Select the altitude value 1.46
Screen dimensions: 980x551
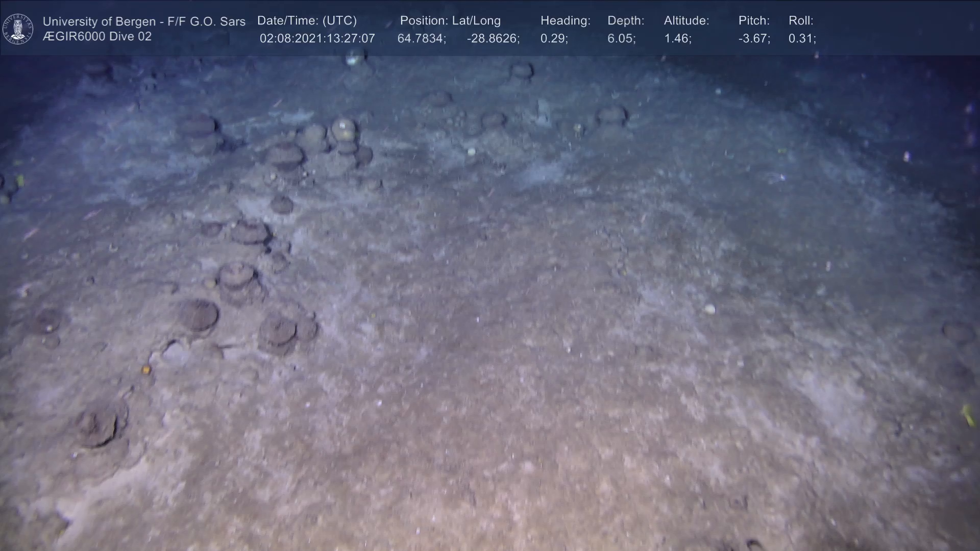coord(677,39)
